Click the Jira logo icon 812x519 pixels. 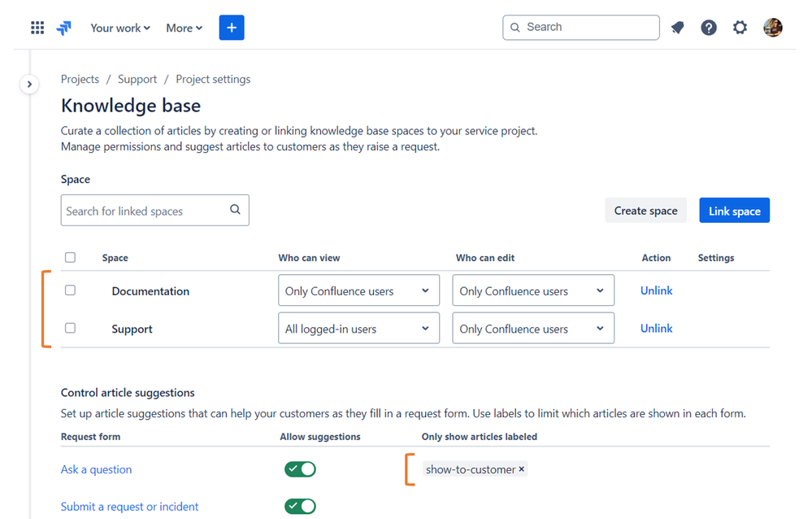coord(63,28)
